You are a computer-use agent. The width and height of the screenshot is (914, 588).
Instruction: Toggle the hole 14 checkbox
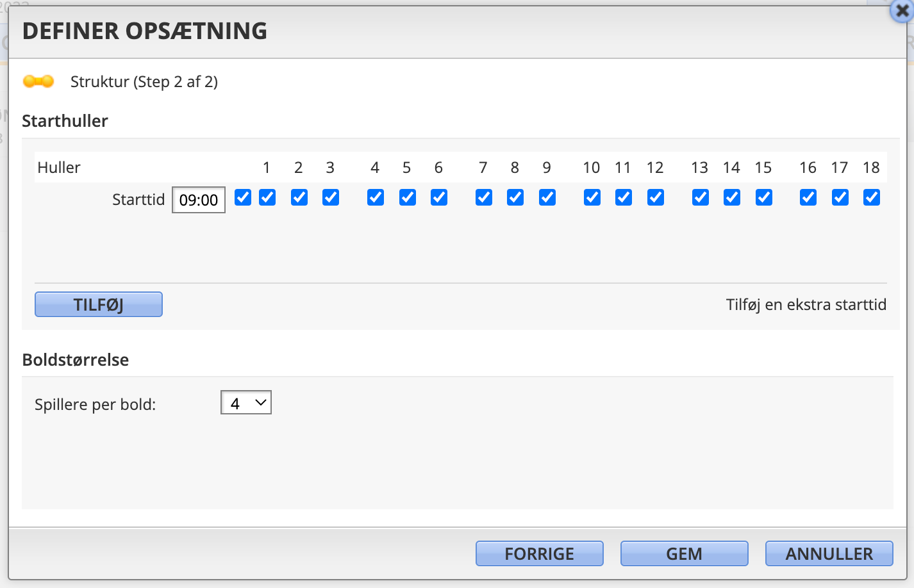click(732, 197)
